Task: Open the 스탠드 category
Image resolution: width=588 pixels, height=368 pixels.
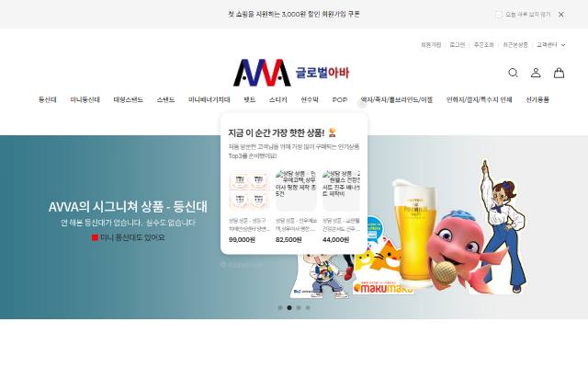Action: click(165, 99)
